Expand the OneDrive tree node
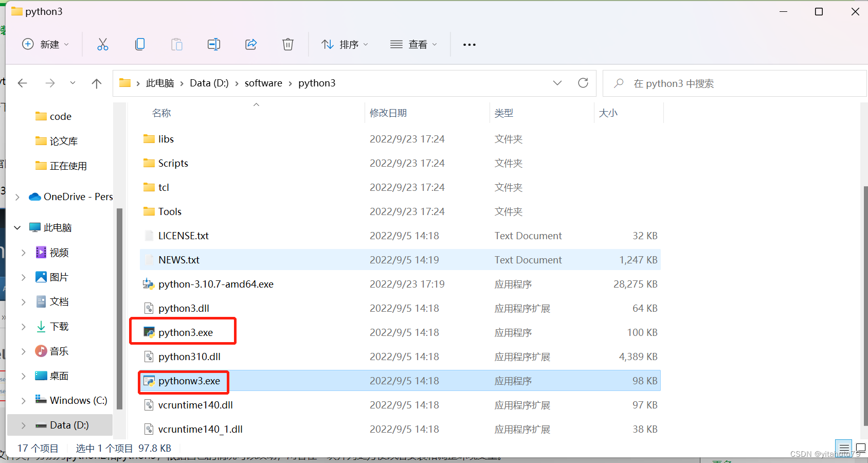 point(17,197)
